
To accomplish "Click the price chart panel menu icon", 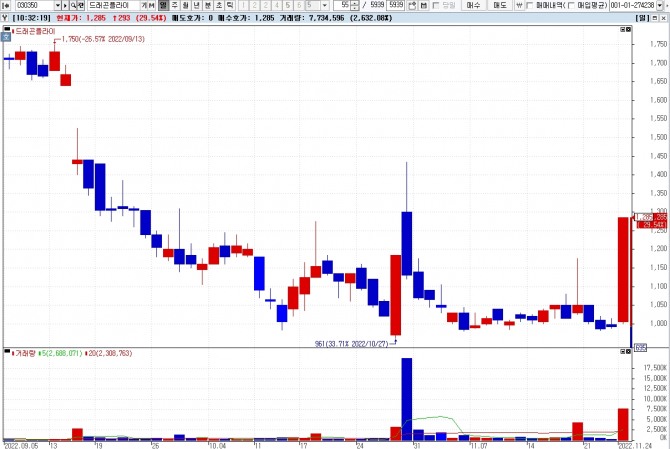I will point(7,29).
